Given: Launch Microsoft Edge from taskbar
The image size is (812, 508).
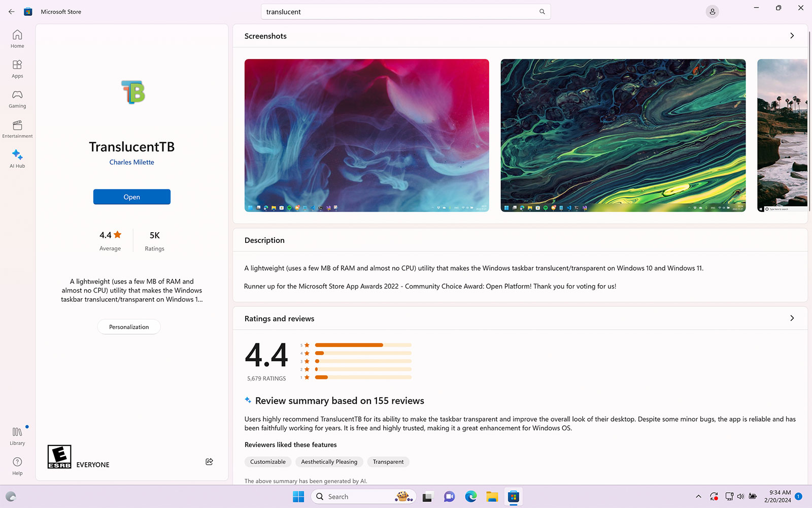Looking at the screenshot, I should (471, 496).
